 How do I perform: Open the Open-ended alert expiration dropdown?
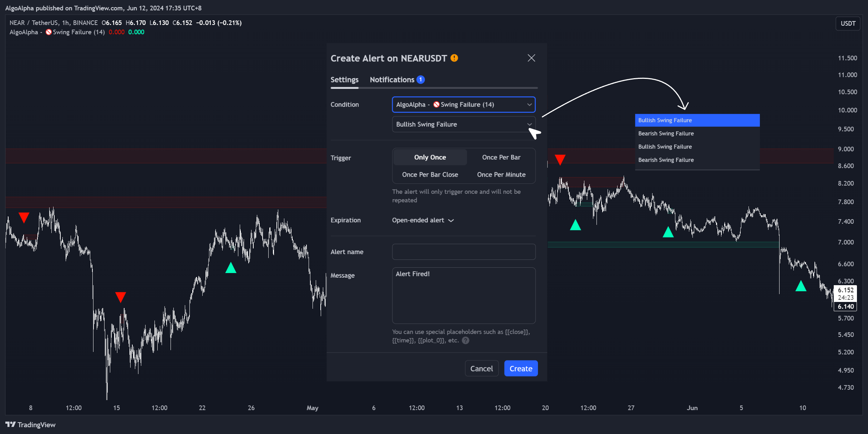(423, 220)
